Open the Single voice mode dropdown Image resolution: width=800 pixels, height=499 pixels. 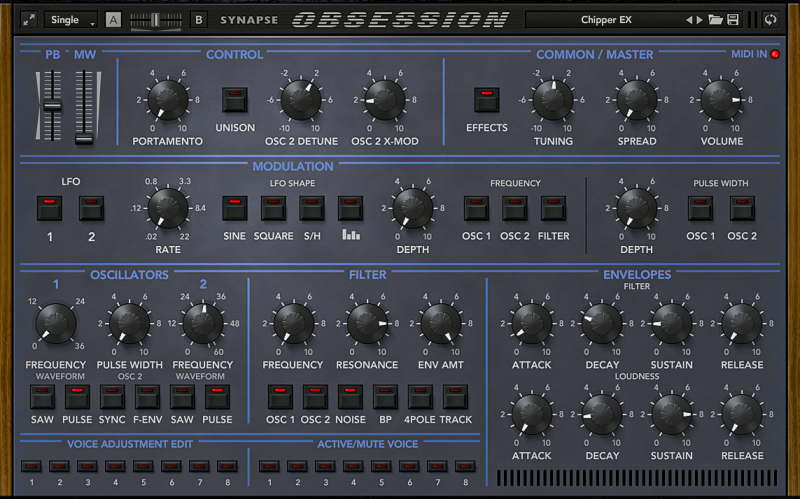point(71,20)
